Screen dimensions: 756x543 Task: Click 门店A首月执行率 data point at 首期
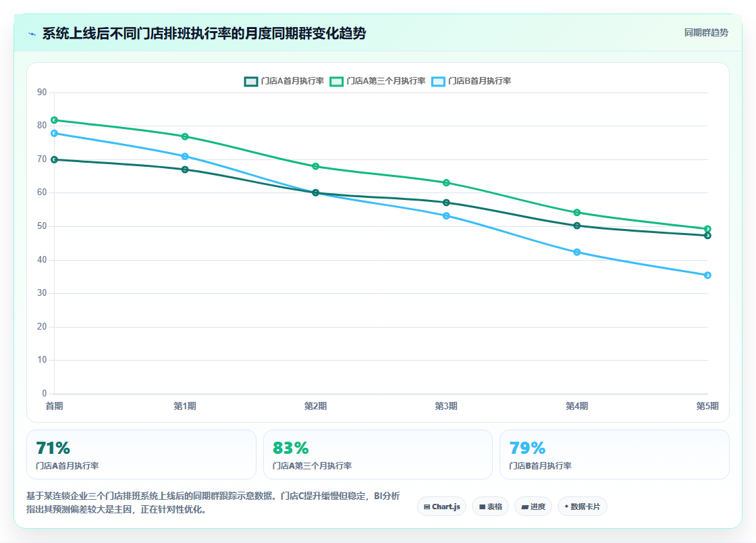pyautogui.click(x=55, y=159)
